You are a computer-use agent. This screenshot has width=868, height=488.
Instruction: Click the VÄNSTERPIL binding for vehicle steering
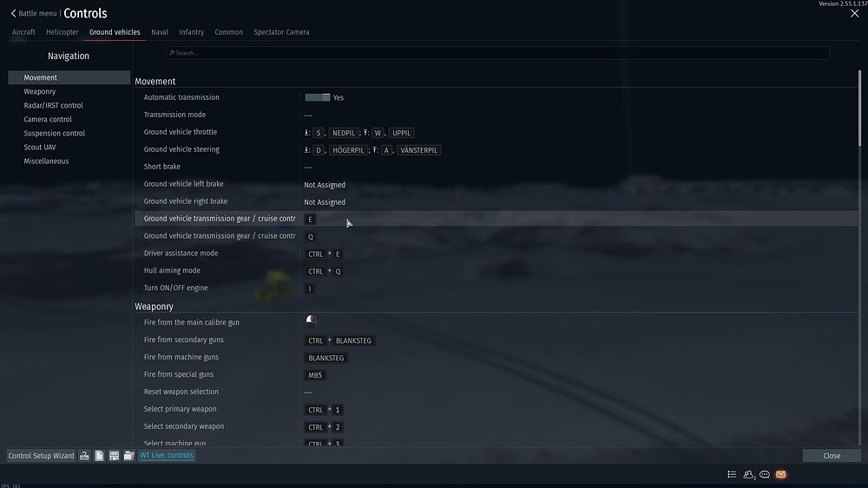pos(418,150)
